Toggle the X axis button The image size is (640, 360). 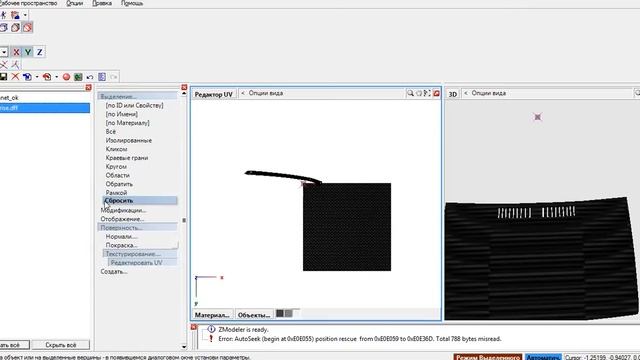click(x=16, y=52)
